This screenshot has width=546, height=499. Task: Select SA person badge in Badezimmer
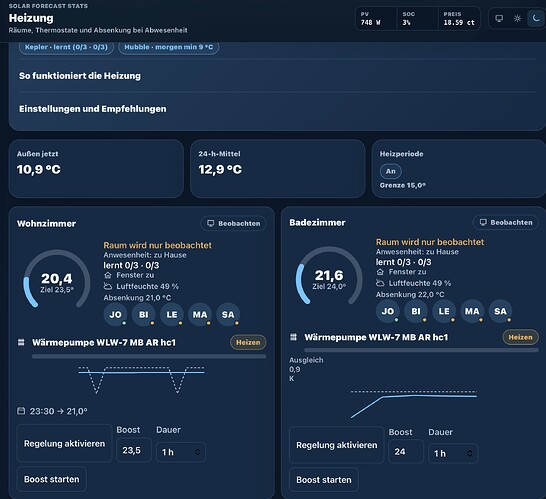[500, 311]
